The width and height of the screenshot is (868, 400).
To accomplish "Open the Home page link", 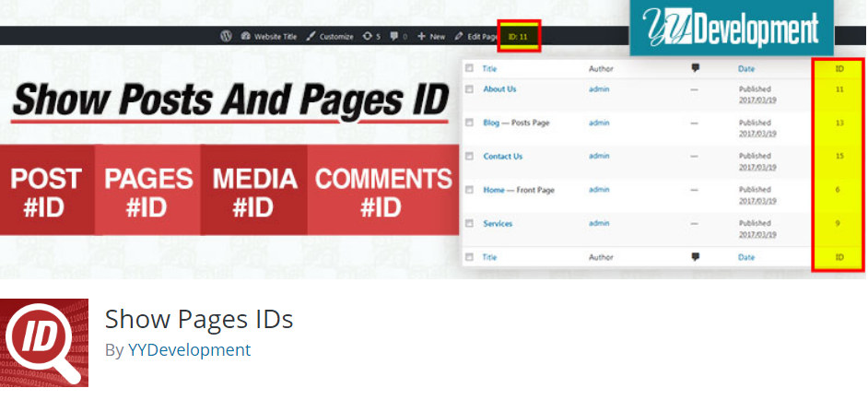I will [493, 190].
